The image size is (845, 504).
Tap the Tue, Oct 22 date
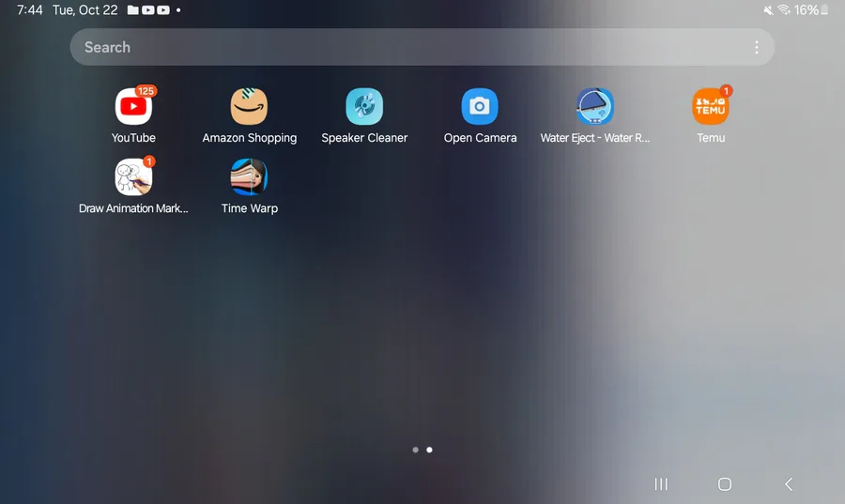(85, 10)
